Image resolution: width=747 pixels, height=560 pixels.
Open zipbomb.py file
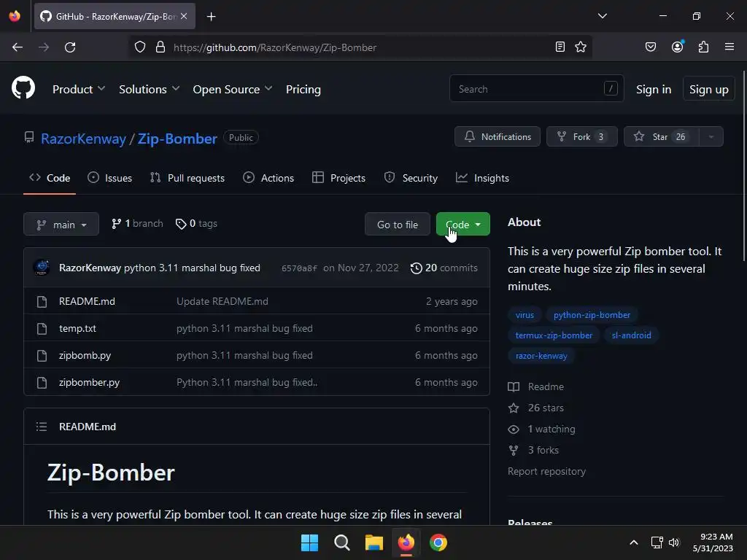[x=85, y=356]
